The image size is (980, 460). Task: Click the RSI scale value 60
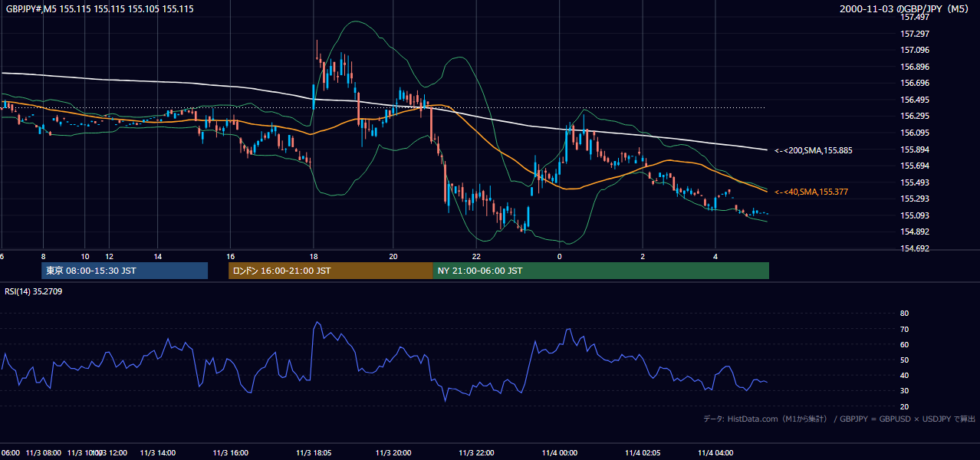(x=904, y=344)
